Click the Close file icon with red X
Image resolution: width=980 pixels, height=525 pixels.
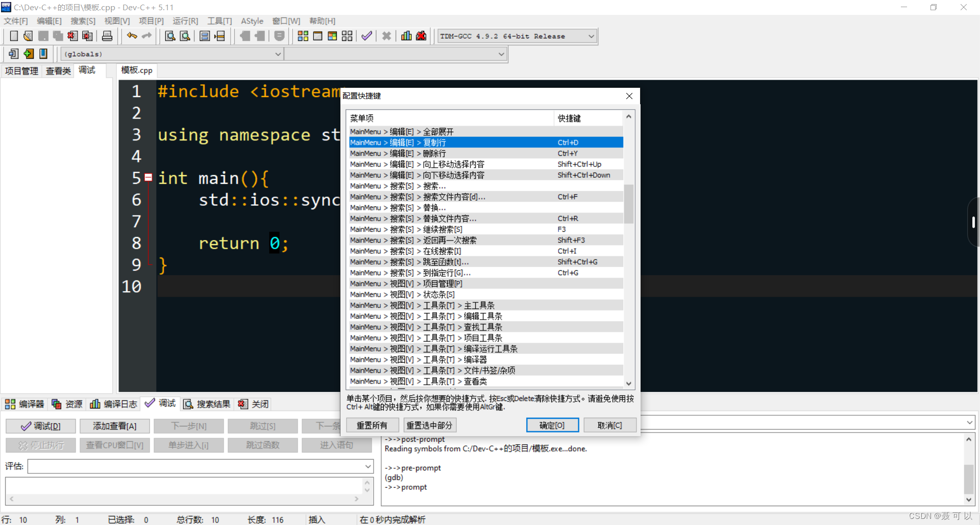72,36
